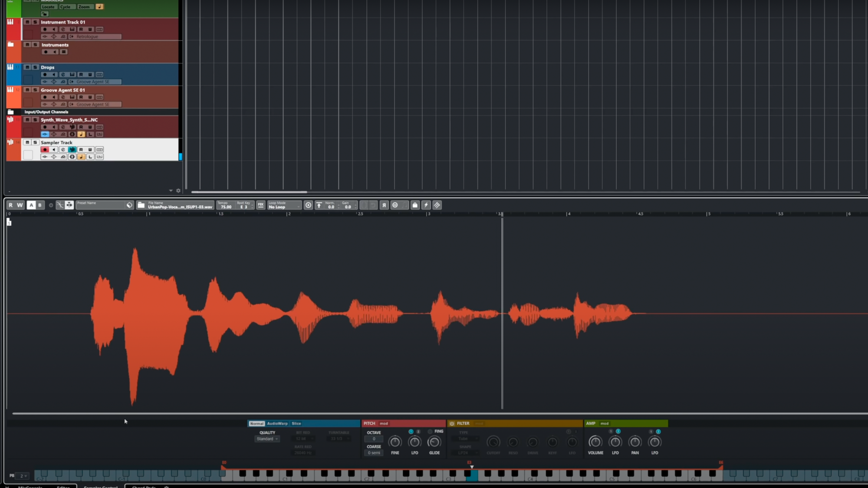The width and height of the screenshot is (868, 488).
Task: Click the Normalize sample icon
Action: 319,205
